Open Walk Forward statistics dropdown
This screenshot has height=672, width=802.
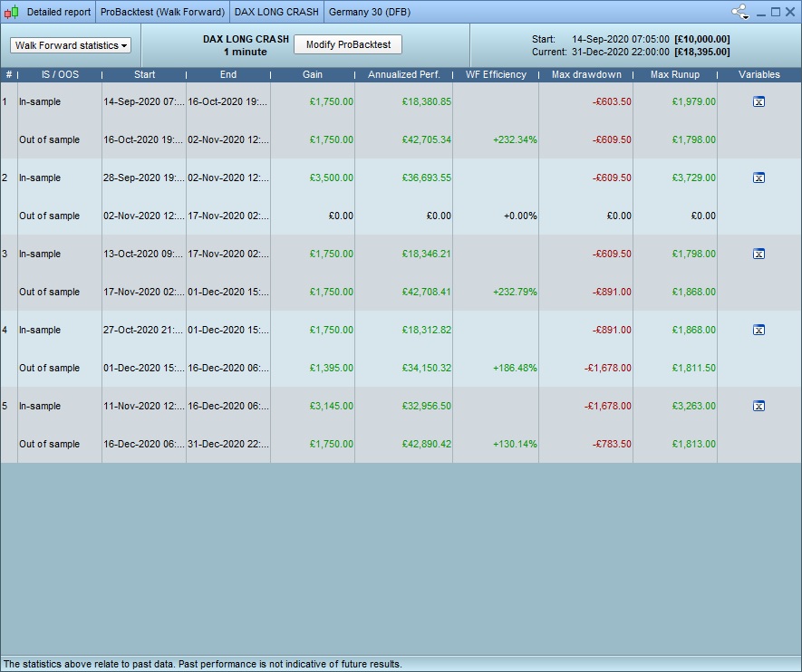[x=71, y=45]
